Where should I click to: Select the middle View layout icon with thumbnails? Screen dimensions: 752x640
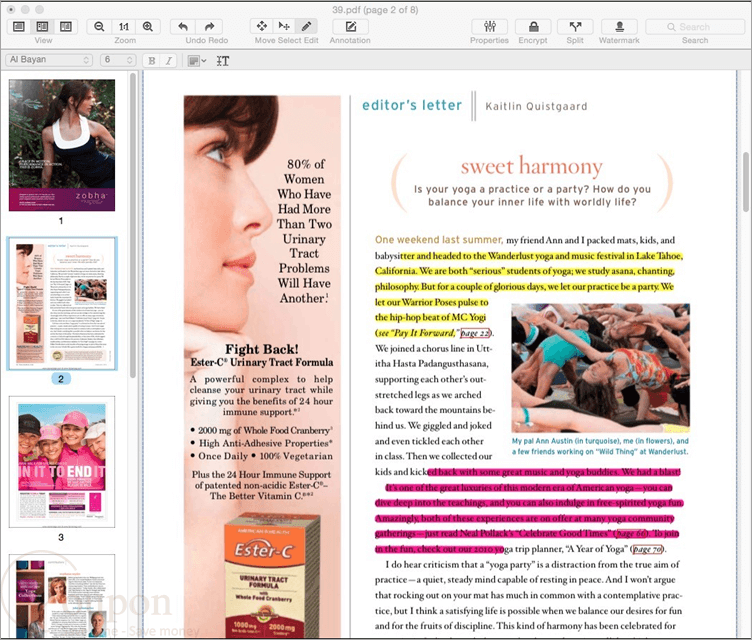pyautogui.click(x=42, y=26)
